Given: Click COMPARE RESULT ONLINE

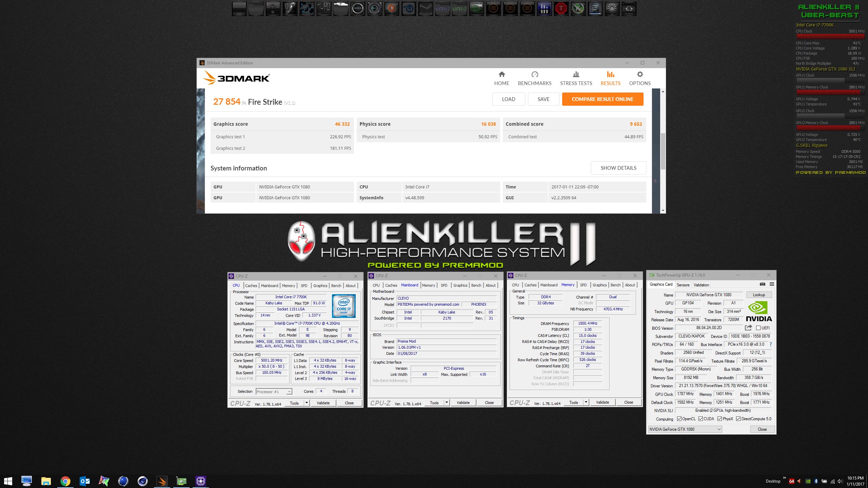Looking at the screenshot, I should 603,99.
